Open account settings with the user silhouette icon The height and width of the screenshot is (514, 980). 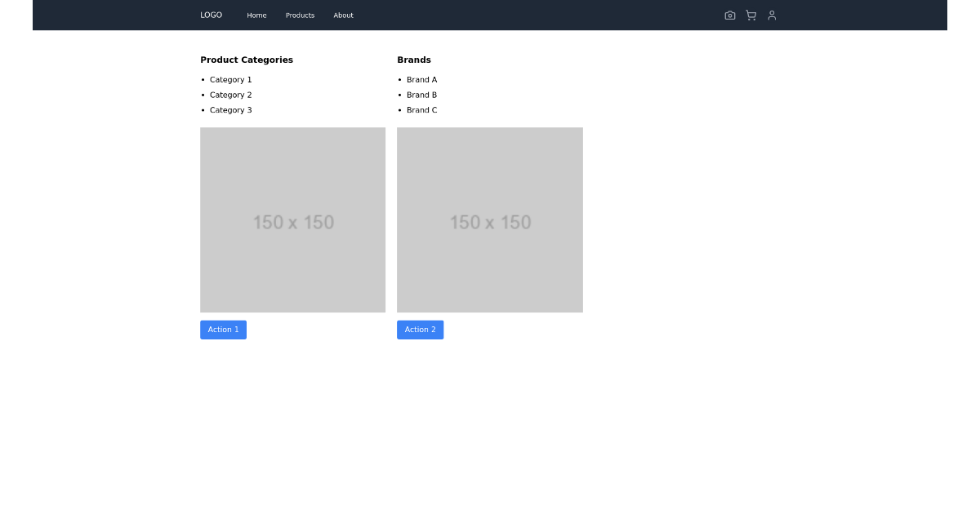(x=772, y=15)
